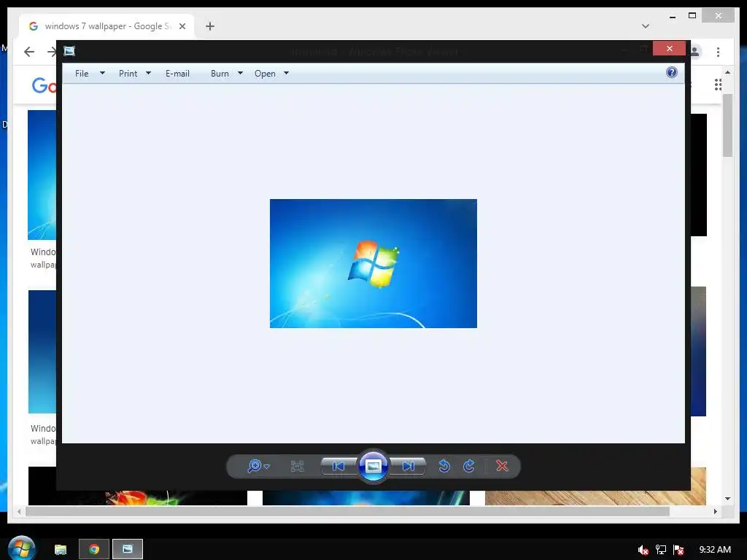Click Chrome page scroll up arrow
Viewport: 747px width, 560px height.
coord(727,72)
